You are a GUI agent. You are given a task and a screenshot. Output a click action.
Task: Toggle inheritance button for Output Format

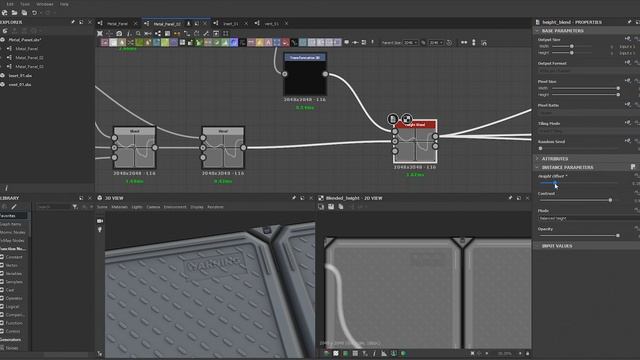[627, 62]
